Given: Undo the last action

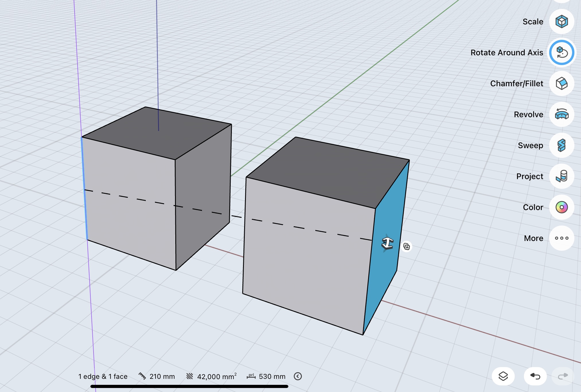Looking at the screenshot, I should pyautogui.click(x=535, y=376).
